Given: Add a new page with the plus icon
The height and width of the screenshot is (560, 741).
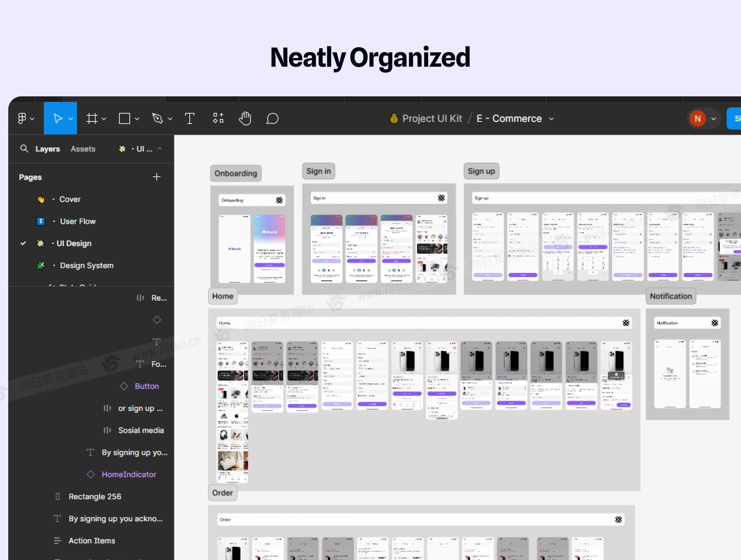Looking at the screenshot, I should click(x=156, y=177).
